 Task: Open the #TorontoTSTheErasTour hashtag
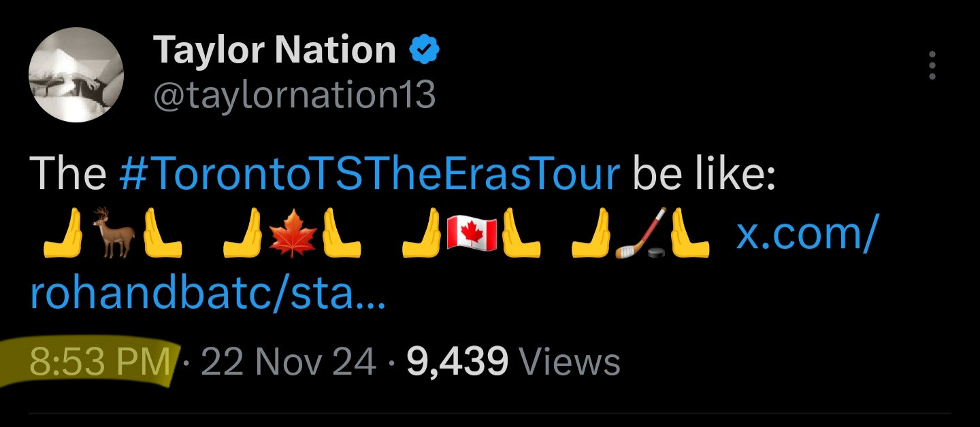pos(369,173)
